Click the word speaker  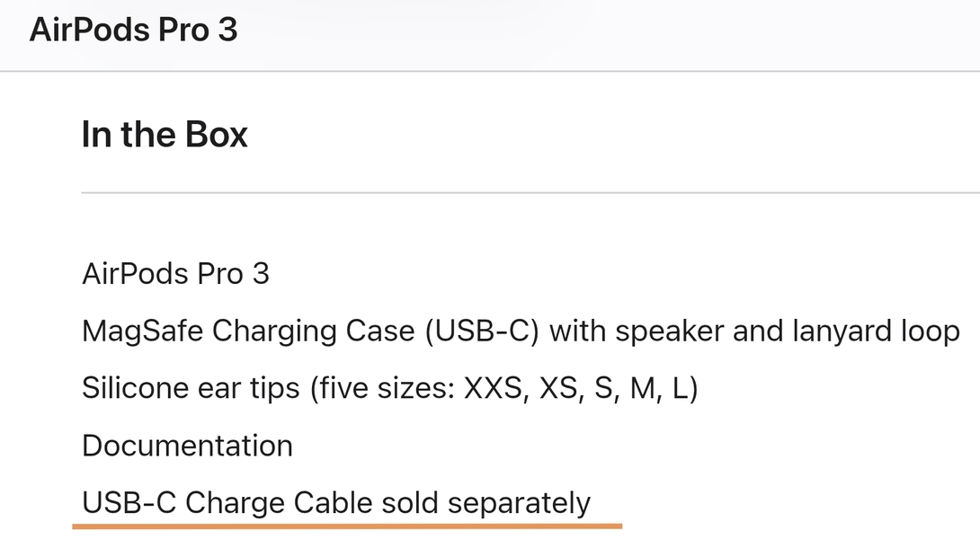pos(670,331)
